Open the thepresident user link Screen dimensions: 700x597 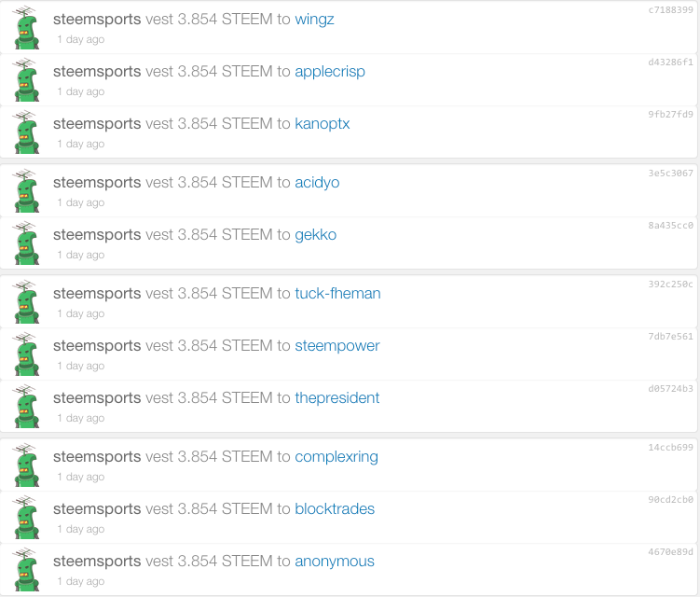click(337, 398)
